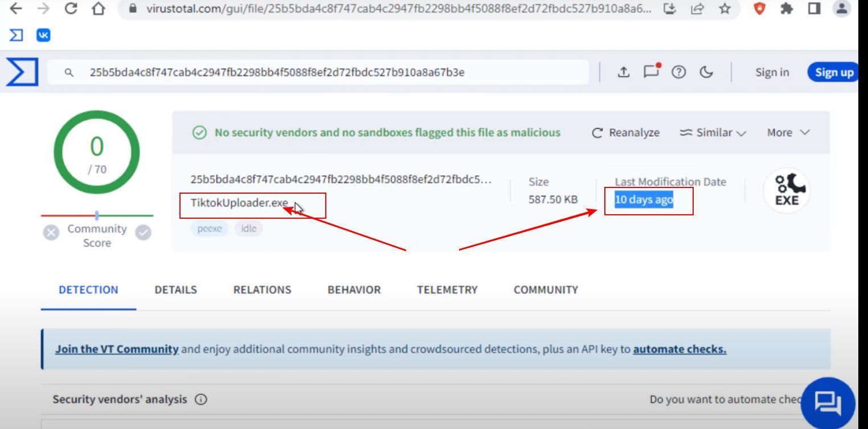Vote negative with the X community icon
Image resolution: width=868 pixels, height=429 pixels.
point(51,232)
